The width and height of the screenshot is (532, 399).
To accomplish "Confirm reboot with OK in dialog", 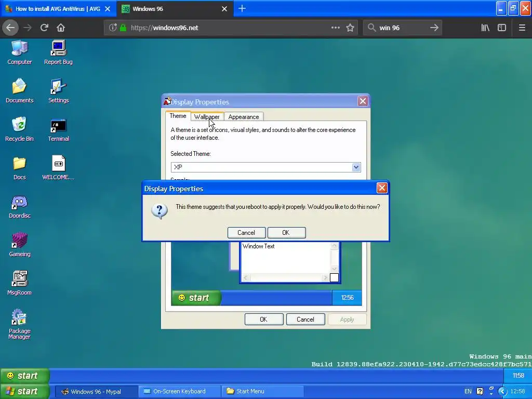I will tap(286, 232).
